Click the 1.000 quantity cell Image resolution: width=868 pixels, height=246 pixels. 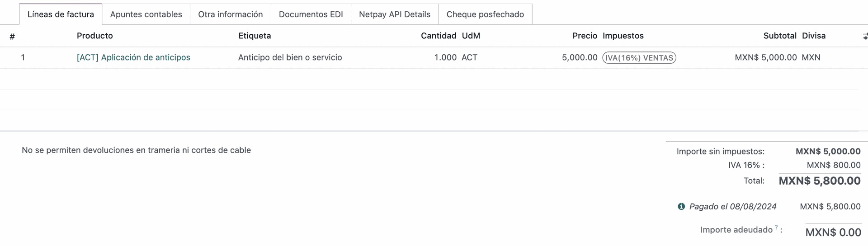click(445, 57)
